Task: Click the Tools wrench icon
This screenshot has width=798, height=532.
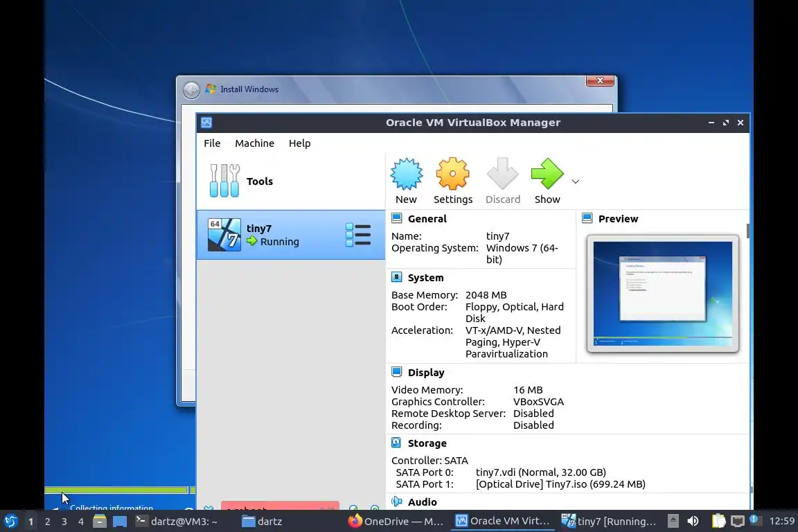Action: click(x=224, y=181)
